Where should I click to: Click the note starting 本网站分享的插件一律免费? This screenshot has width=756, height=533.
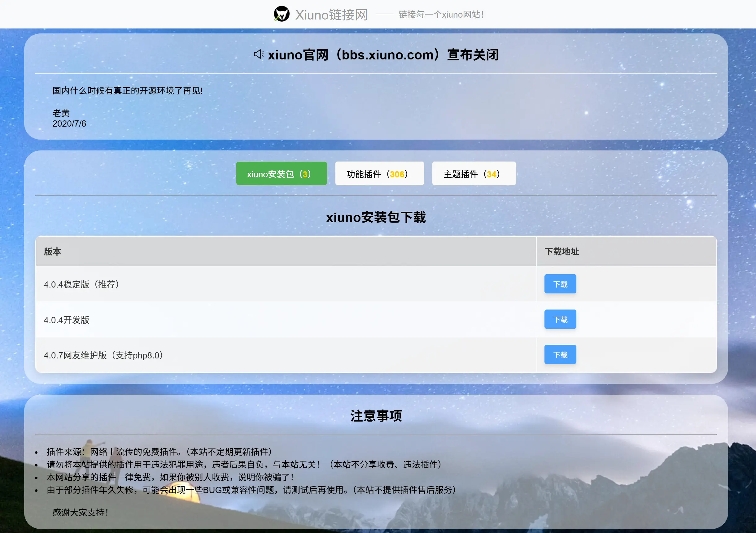[171, 477]
